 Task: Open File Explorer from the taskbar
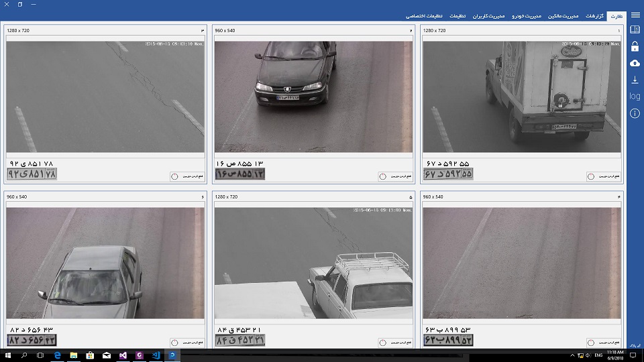[74, 355]
